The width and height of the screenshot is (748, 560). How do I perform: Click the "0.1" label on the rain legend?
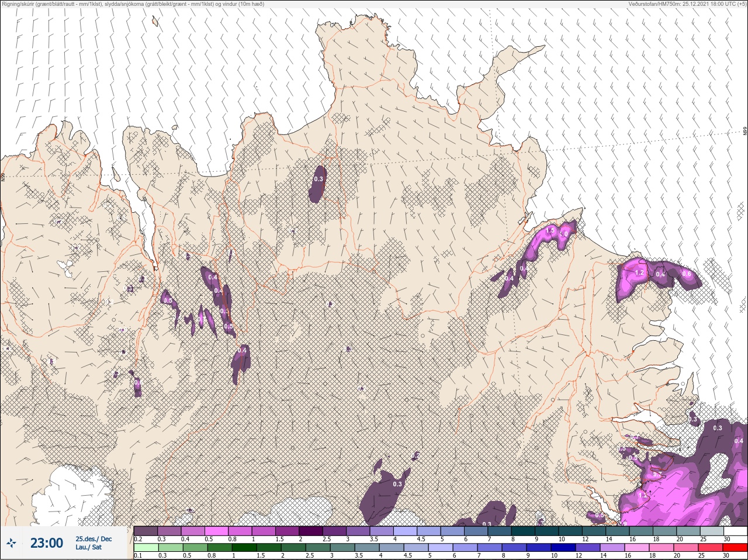click(138, 555)
